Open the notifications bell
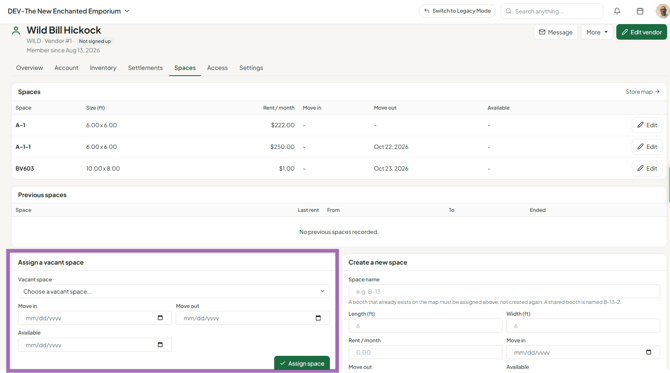The image size is (670, 373). (617, 11)
